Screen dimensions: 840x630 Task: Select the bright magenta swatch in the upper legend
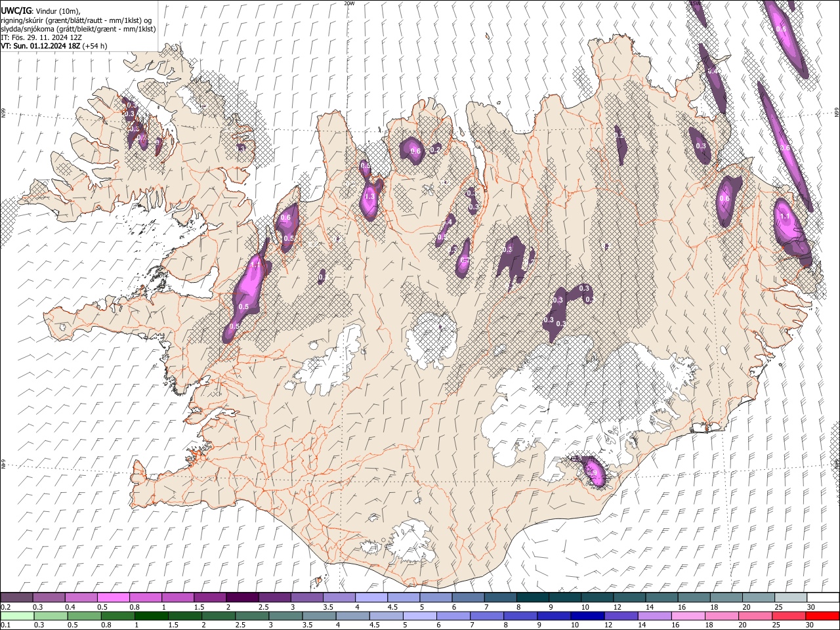click(113, 598)
